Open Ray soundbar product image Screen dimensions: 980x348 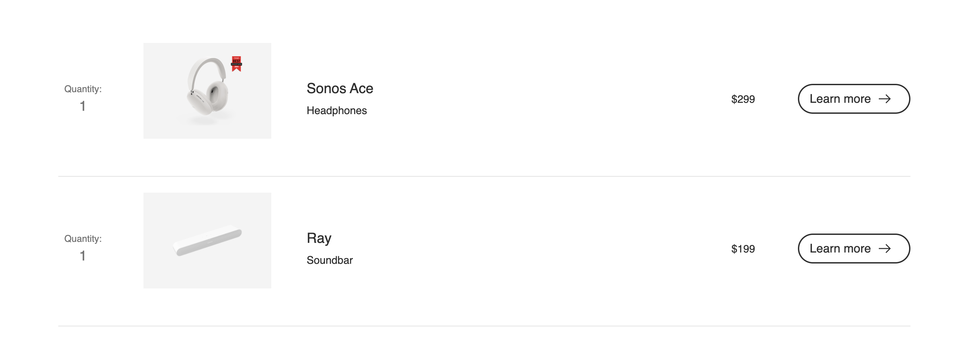[207, 240]
